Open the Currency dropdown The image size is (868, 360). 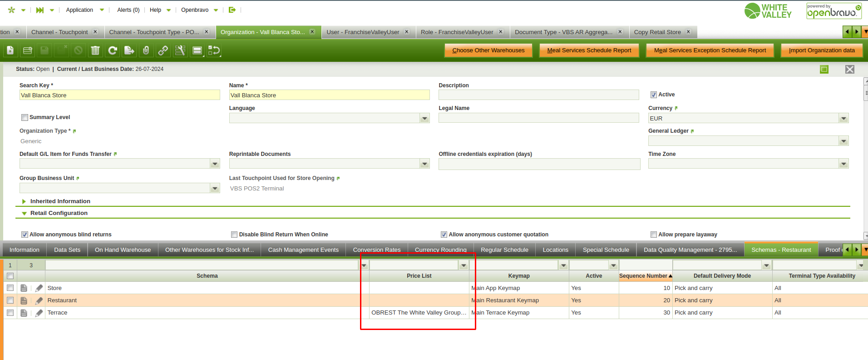click(843, 119)
